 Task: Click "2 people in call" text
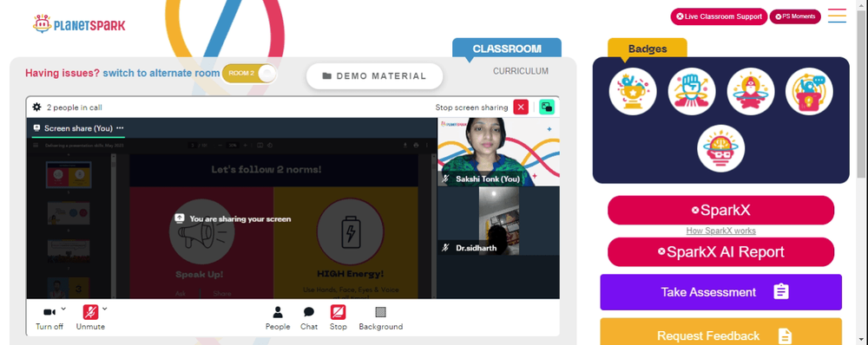74,107
